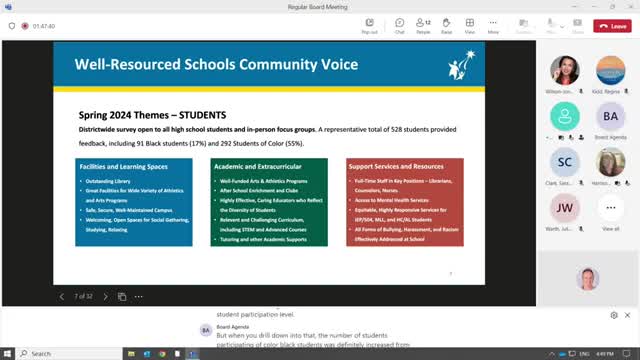
Task: Click the ENG language indicator
Action: tap(584, 354)
